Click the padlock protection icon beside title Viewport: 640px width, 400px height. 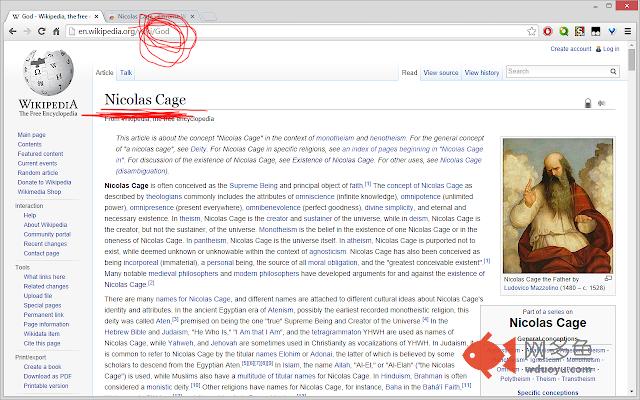point(588,103)
